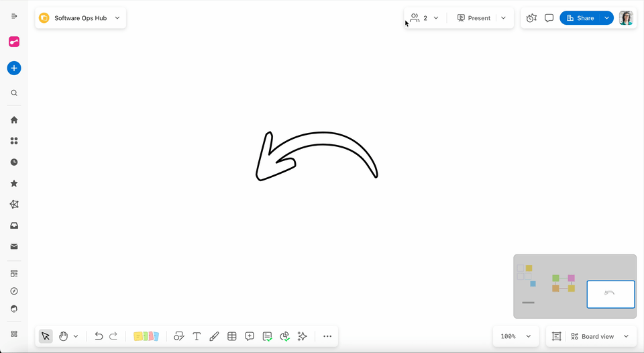Click the Present button
This screenshot has width=644, height=353.
pos(474,18)
